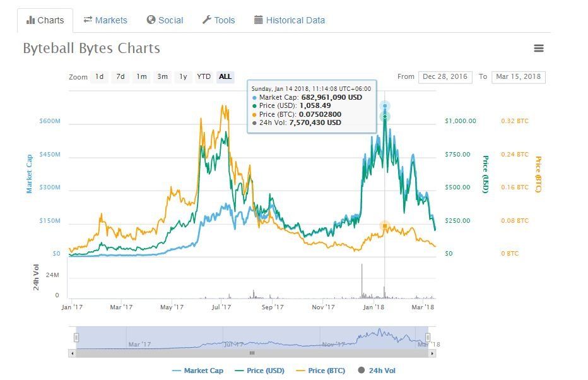Set zoom range to 3m

pyautogui.click(x=162, y=77)
